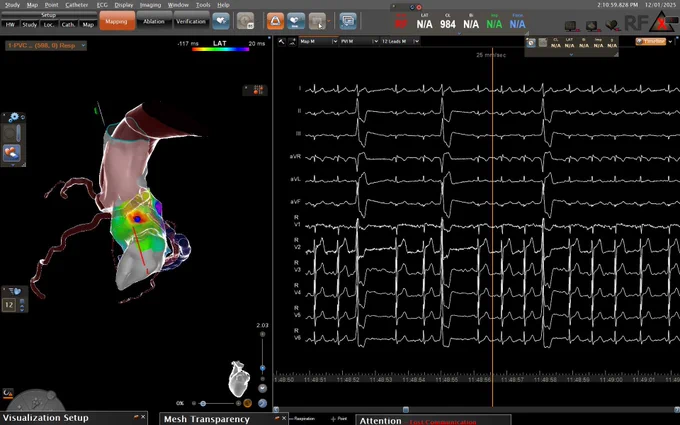Expand the annotation parameters panel chevron
The width and height of the screenshot is (680, 425).
(459, 33)
